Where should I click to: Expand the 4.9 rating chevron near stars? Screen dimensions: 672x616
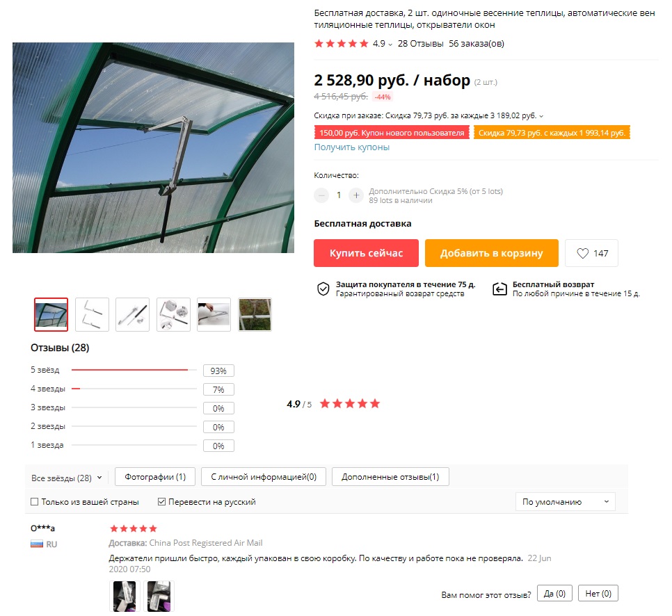390,44
